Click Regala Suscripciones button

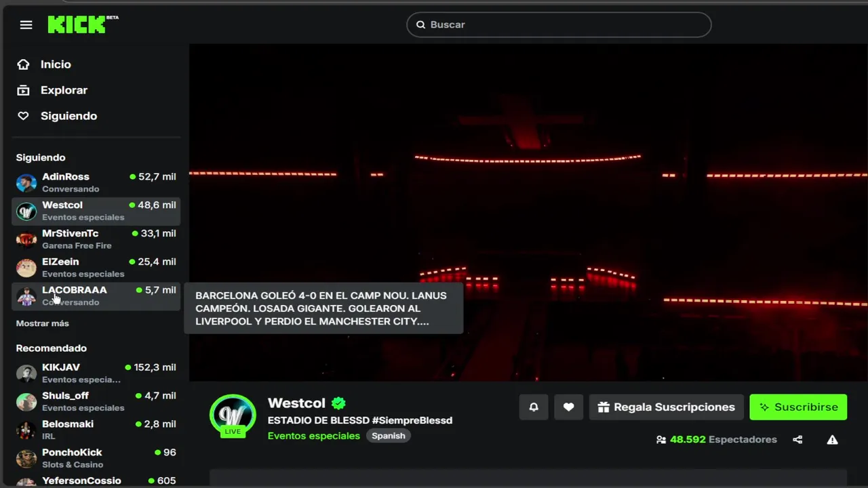[x=666, y=407]
